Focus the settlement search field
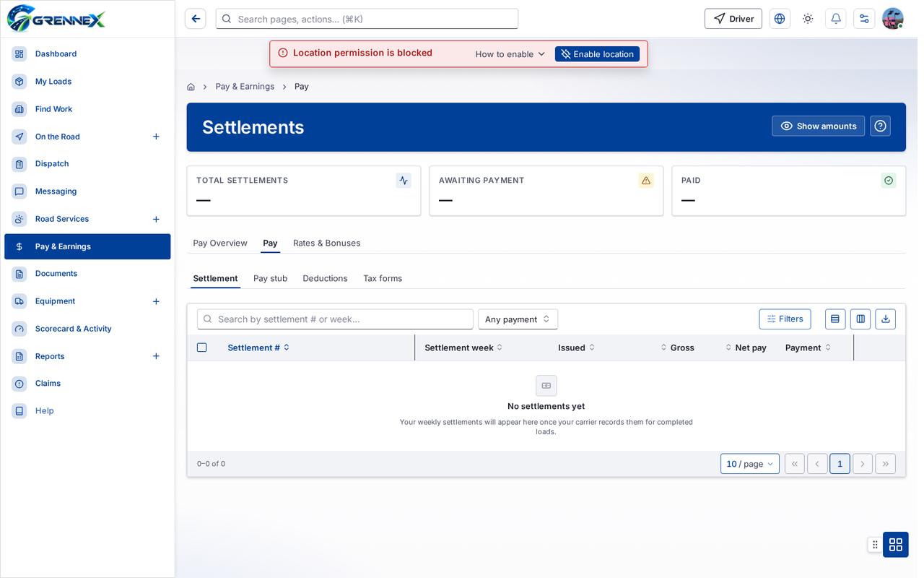This screenshot has width=924, height=578. [335, 319]
